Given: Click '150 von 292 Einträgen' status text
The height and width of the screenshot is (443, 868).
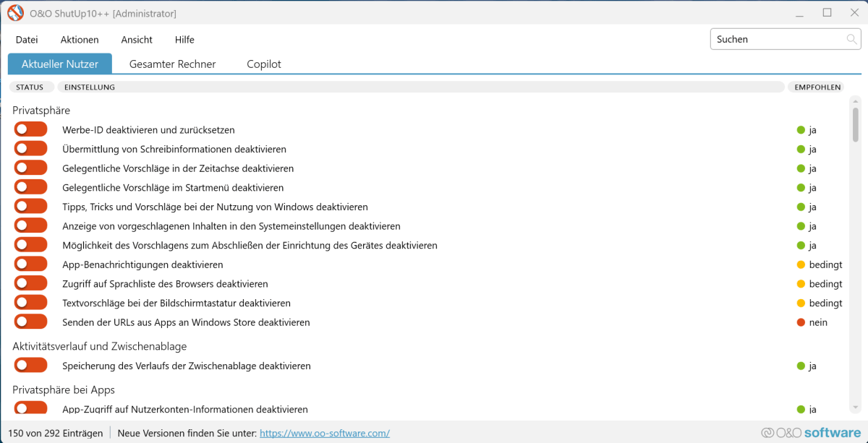Looking at the screenshot, I should click(x=54, y=434).
